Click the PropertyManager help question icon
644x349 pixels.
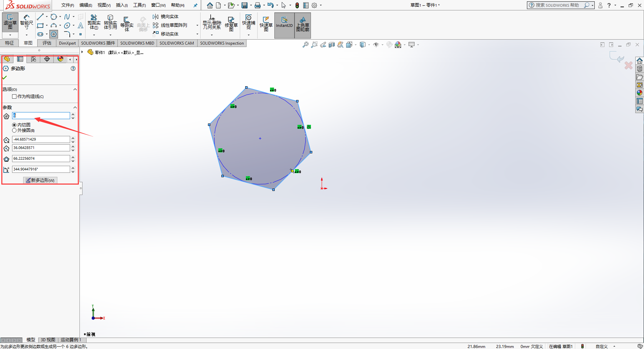tap(73, 68)
